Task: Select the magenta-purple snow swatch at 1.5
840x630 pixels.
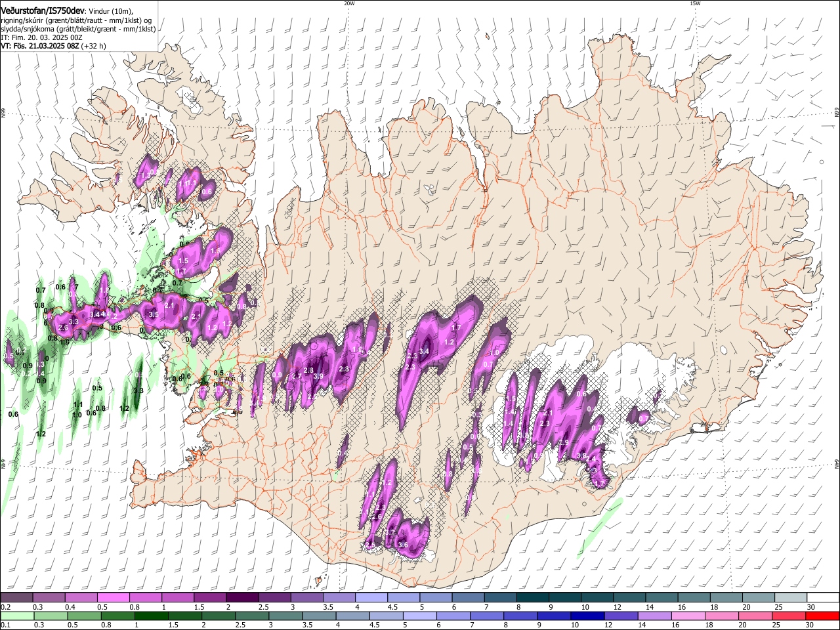Action: (210, 598)
